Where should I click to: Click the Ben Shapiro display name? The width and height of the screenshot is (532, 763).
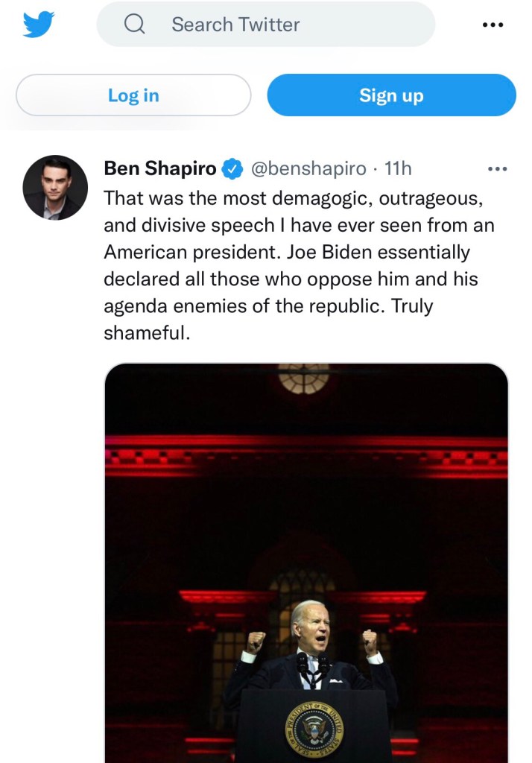(160, 168)
